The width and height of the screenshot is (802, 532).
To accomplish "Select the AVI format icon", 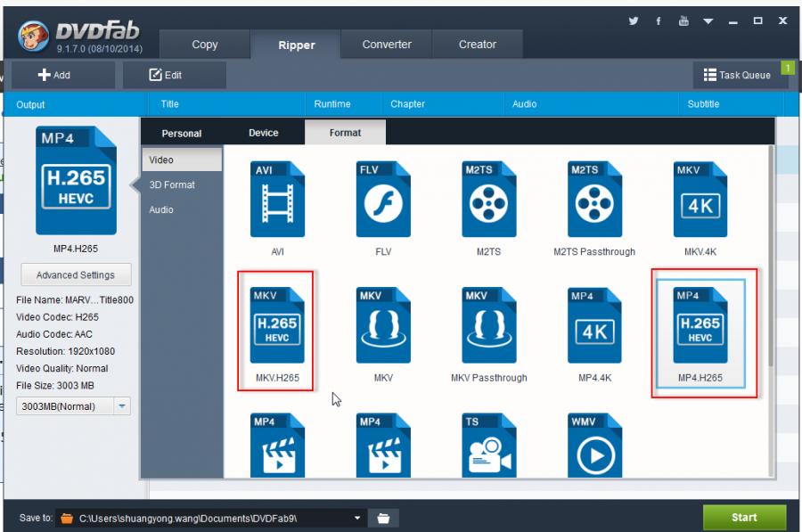I will pos(277,200).
